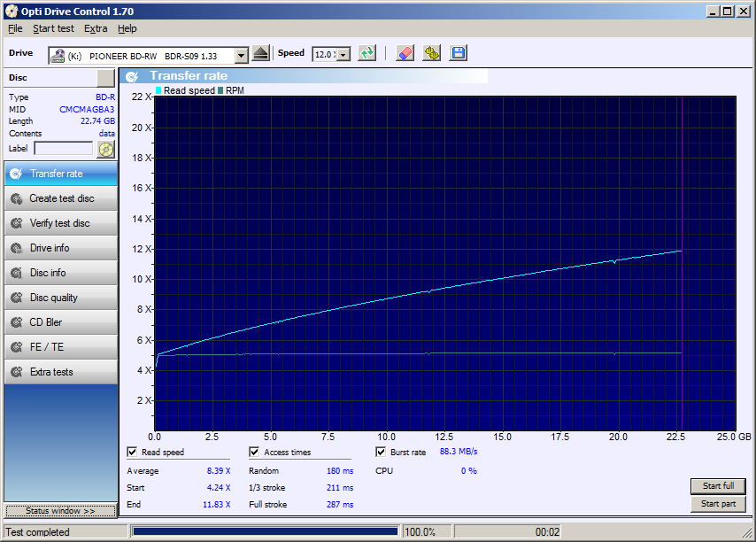756x542 pixels.
Task: Expand the drive selection dropdown
Action: (x=241, y=56)
